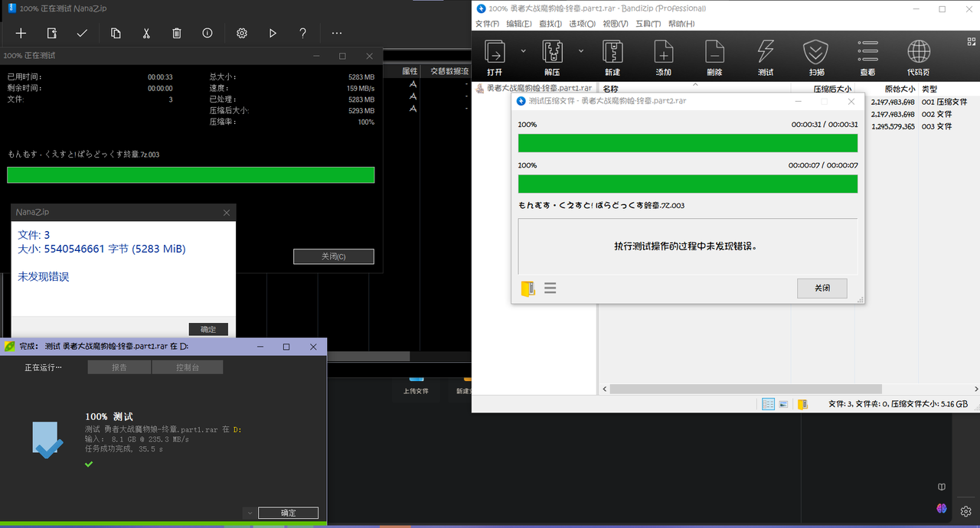Click the NanaZip Copy icon
980x528 pixels.
coord(116,34)
